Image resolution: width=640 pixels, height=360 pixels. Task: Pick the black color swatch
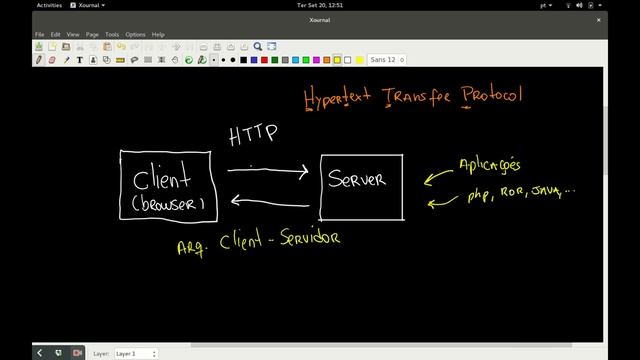pyautogui.click(x=244, y=60)
